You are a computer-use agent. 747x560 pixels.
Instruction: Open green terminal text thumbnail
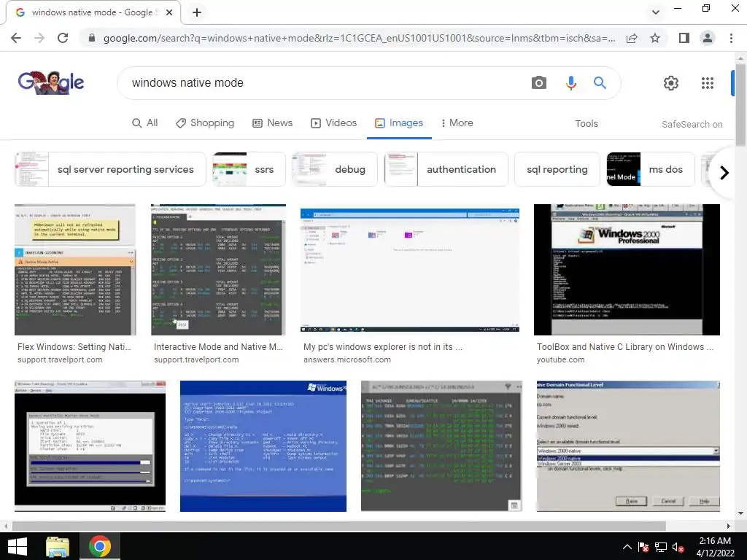pyautogui.click(x=441, y=446)
